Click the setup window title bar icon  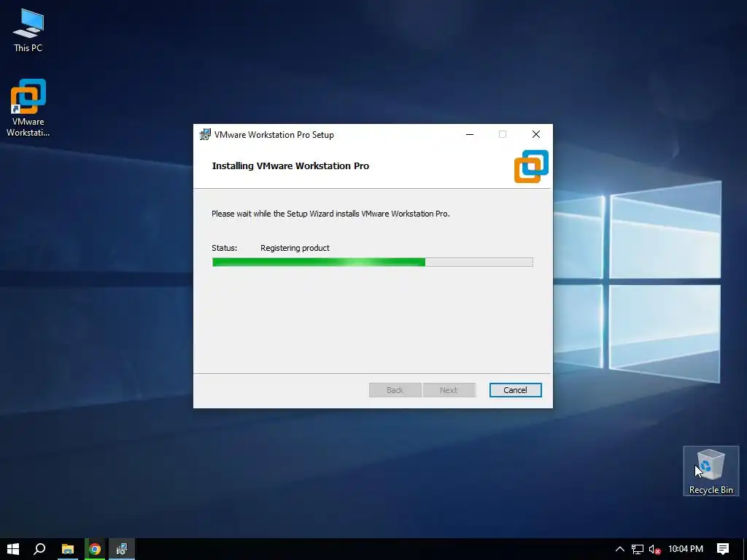(205, 135)
